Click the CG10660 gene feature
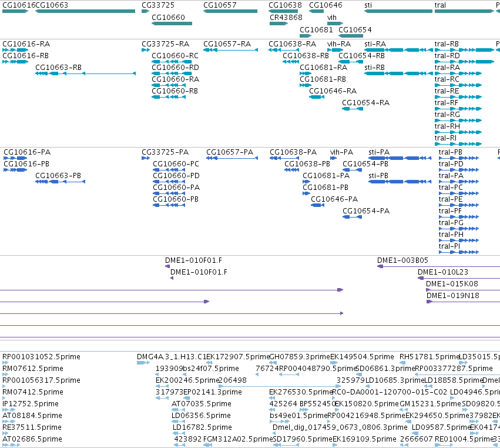The width and height of the screenshot is (500, 448). (x=172, y=24)
